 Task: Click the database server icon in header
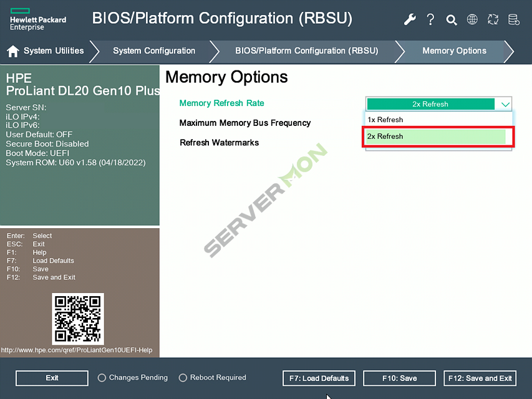(x=514, y=19)
